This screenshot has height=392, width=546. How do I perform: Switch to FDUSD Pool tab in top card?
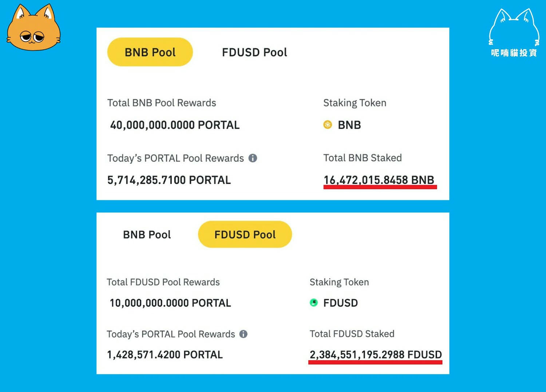click(x=254, y=52)
